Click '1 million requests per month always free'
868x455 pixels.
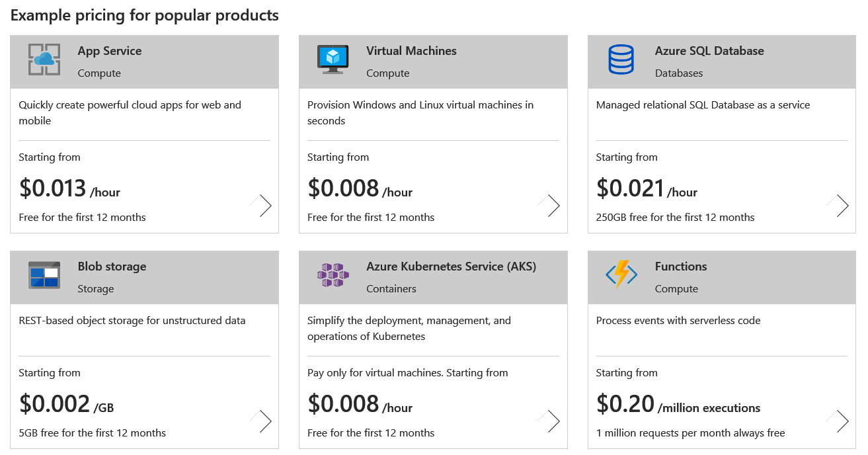click(690, 433)
